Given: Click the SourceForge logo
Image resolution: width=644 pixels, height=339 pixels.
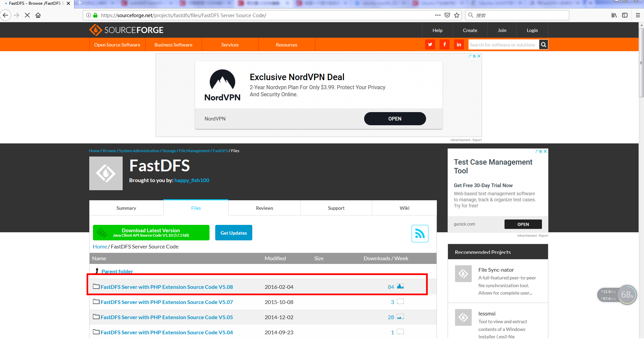Looking at the screenshot, I should pos(126,30).
